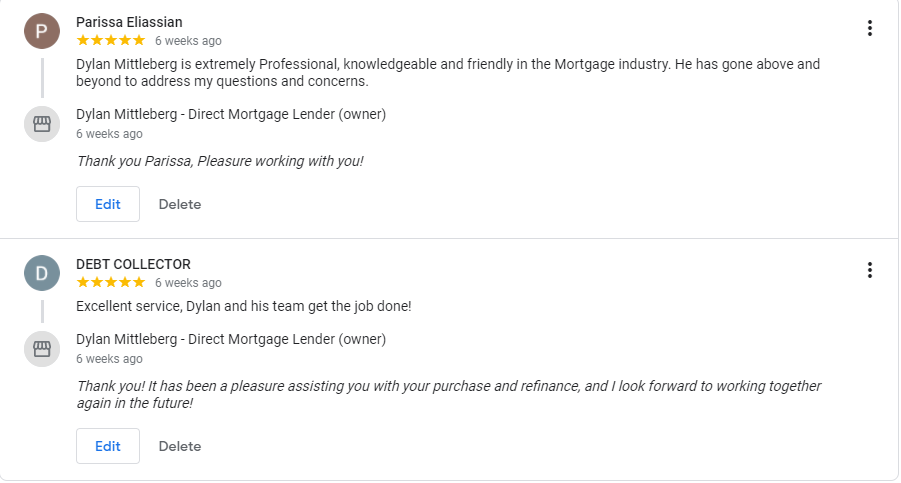
Task: Click five-star rating on DEBT COLLECTOR review
Action: (111, 283)
